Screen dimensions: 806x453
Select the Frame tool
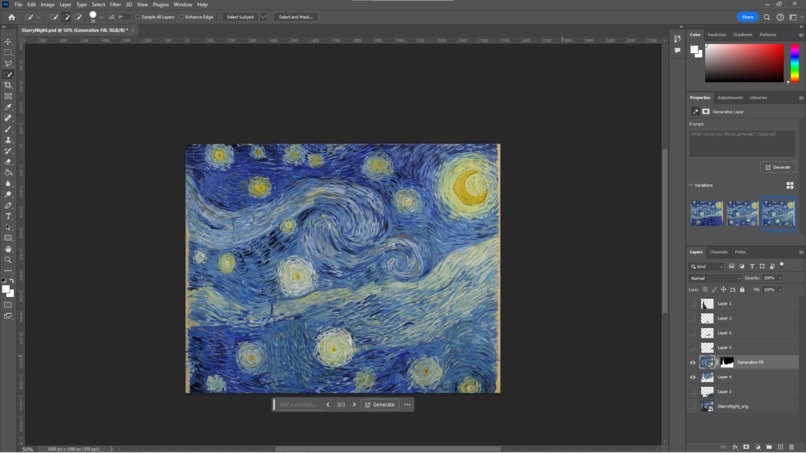point(8,96)
